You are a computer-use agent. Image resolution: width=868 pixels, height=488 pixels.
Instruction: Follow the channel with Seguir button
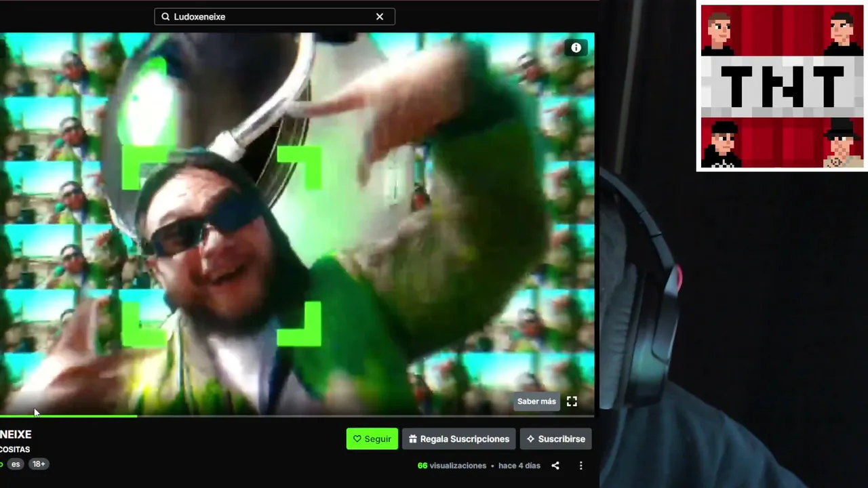372,439
